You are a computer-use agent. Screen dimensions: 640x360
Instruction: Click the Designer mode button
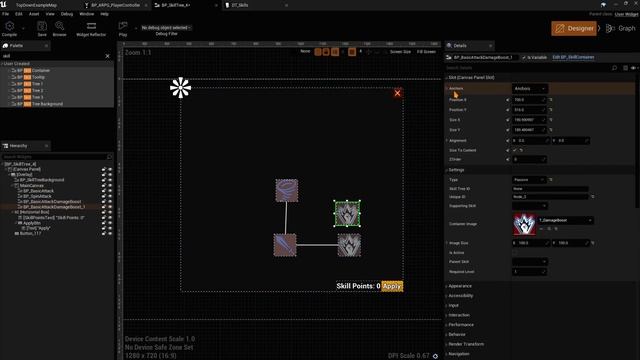(574, 28)
